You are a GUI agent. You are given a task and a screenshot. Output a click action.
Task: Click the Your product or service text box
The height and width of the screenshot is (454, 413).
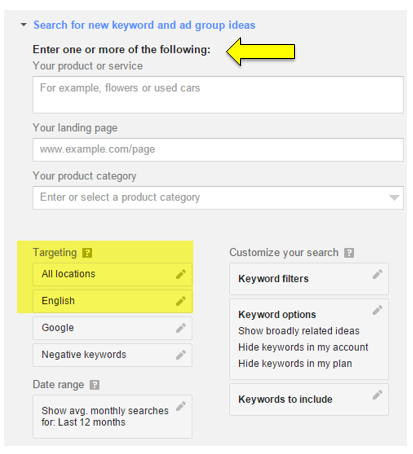(x=218, y=95)
